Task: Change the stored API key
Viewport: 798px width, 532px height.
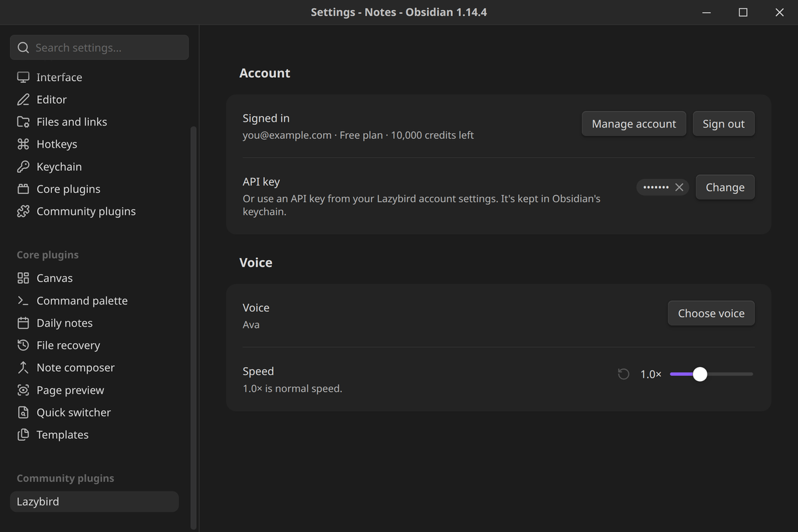Action: coord(725,188)
